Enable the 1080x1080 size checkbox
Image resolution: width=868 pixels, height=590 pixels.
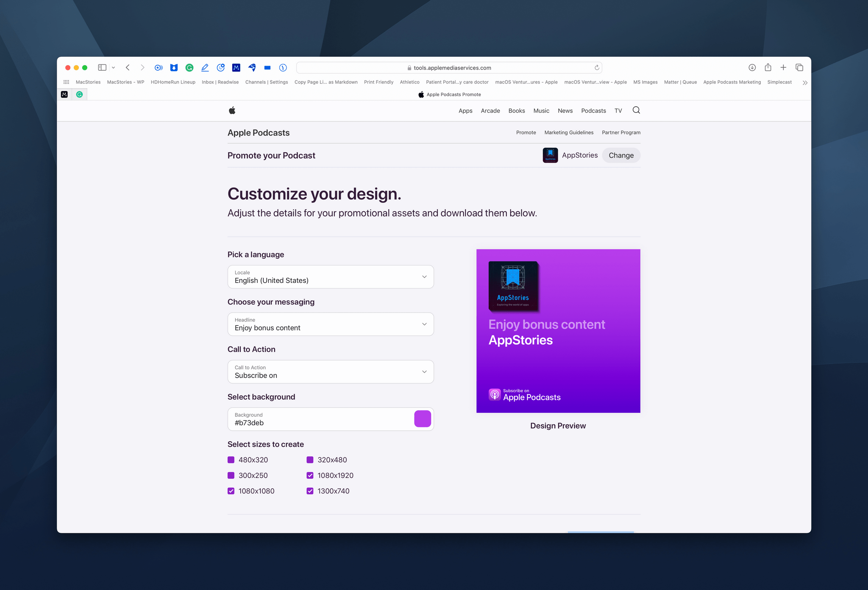coord(232,491)
